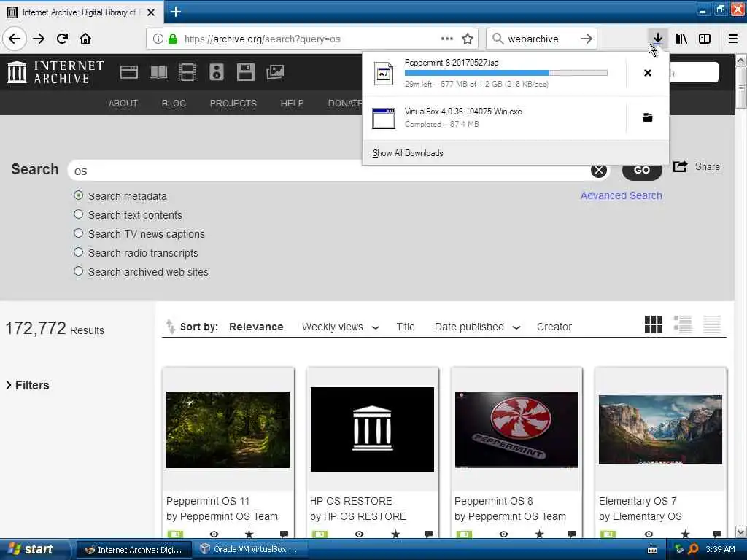Open the Library bookmarks icon

pos(681,39)
